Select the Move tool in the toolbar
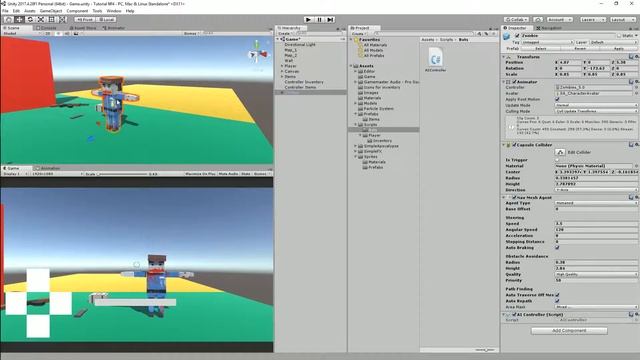The image size is (640, 360). (x=19, y=19)
